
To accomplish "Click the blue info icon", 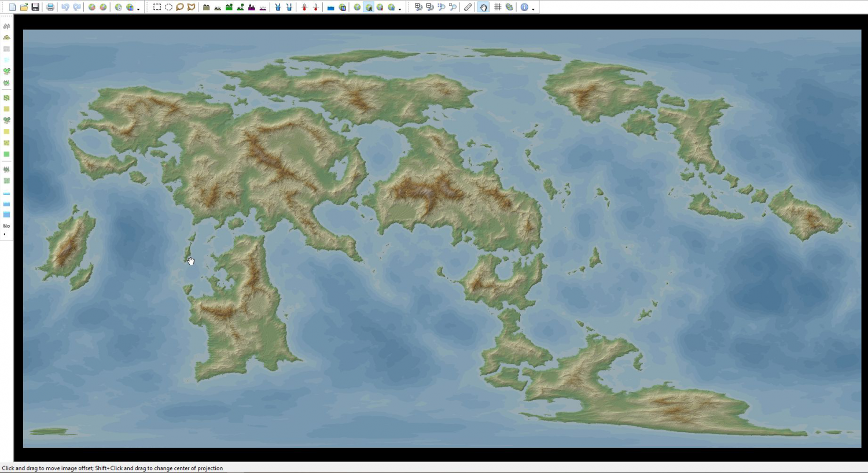I will click(524, 7).
